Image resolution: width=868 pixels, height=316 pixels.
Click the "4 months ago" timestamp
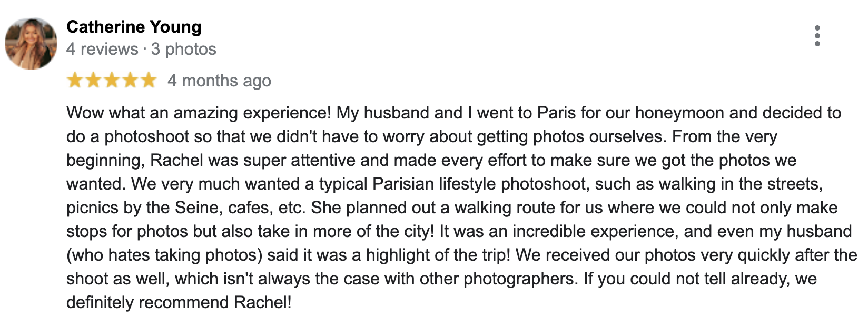219,81
